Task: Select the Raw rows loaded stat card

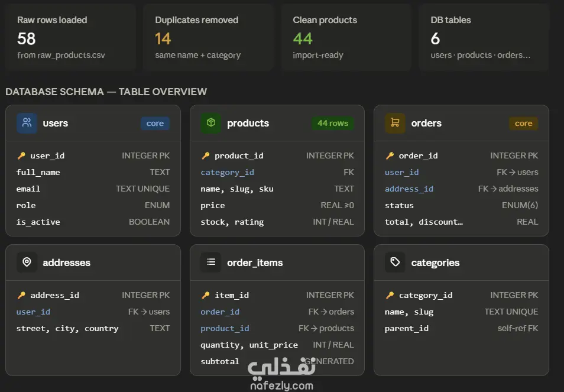Action: click(70, 37)
